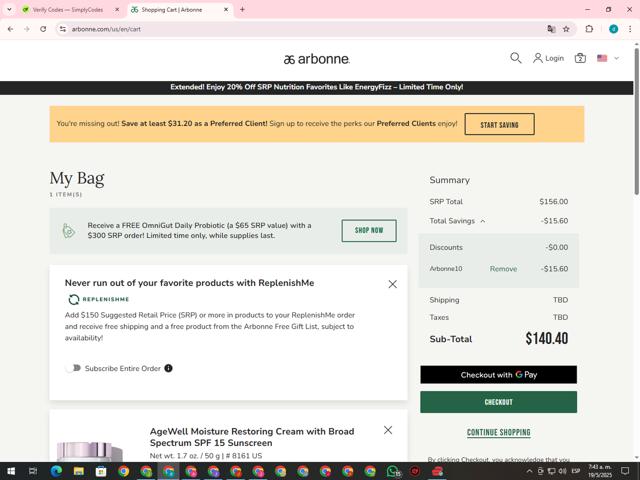Click the Arbonne logo
This screenshot has width=640, height=480.
317,59
